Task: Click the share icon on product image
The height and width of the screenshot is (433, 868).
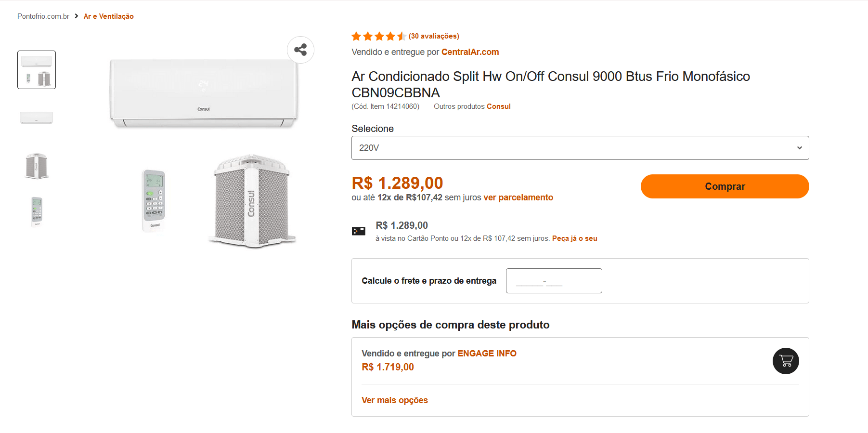Action: pos(300,50)
